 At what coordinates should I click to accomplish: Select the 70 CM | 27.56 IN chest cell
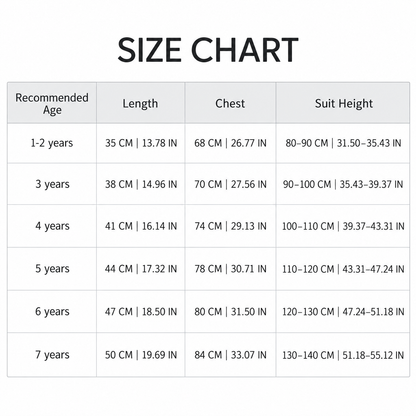230,184
